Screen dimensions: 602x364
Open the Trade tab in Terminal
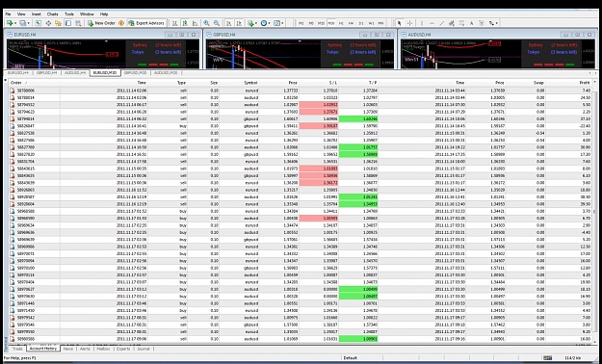click(x=17, y=349)
